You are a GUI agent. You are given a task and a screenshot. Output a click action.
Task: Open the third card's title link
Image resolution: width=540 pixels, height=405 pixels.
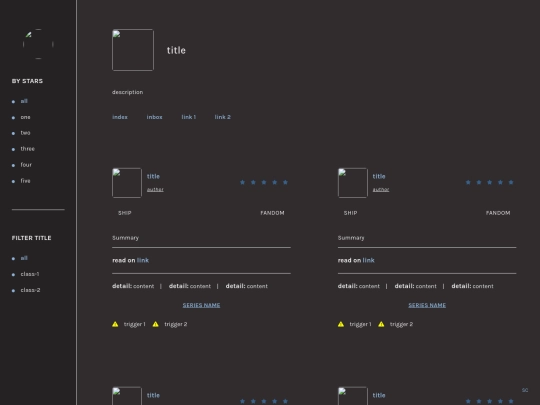pyautogui.click(x=153, y=395)
